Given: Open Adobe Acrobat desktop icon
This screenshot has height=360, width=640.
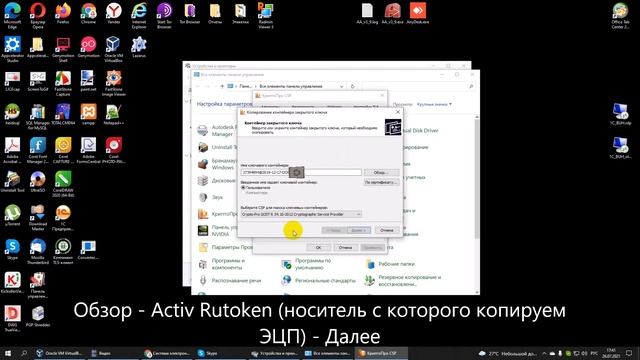Looking at the screenshot, I should 12,150.
